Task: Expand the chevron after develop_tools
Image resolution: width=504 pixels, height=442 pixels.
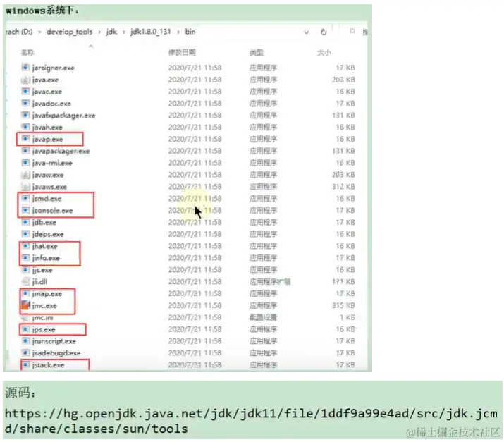Action: 99,32
